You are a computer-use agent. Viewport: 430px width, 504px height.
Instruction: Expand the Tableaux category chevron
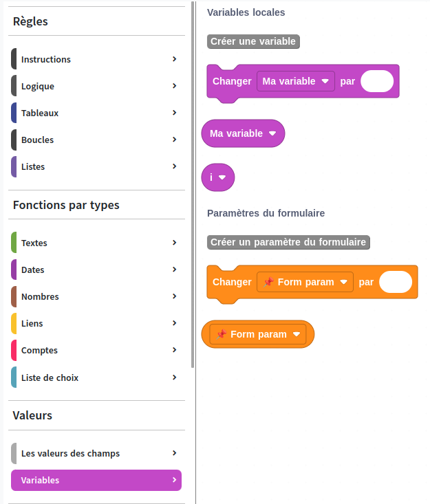click(x=175, y=113)
